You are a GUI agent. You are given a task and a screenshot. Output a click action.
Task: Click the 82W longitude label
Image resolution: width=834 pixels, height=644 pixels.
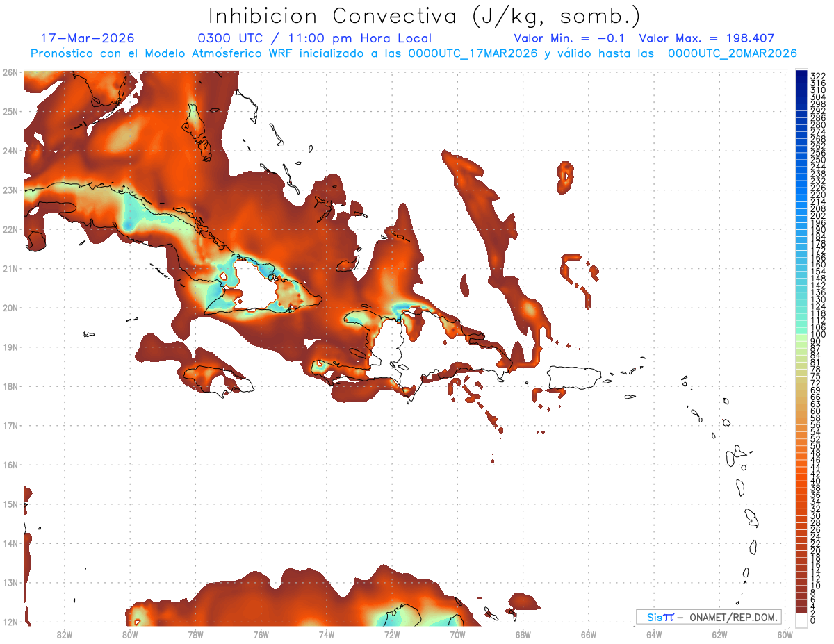coord(65,634)
